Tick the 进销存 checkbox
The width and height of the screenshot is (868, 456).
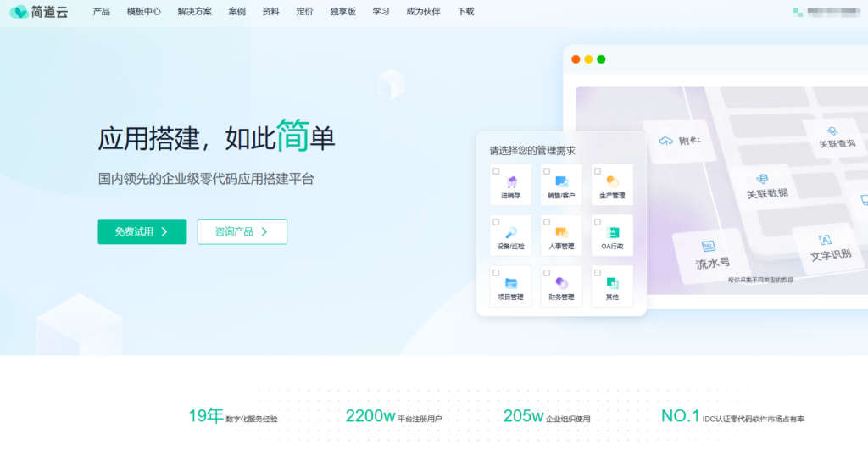pos(496,171)
